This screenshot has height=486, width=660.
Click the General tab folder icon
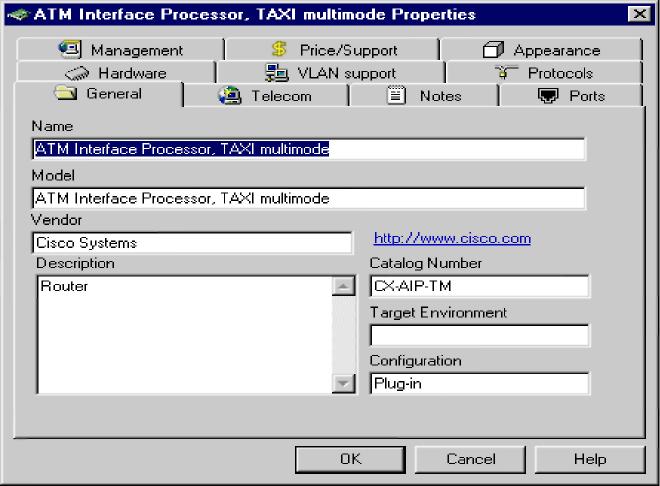pyautogui.click(x=66, y=93)
